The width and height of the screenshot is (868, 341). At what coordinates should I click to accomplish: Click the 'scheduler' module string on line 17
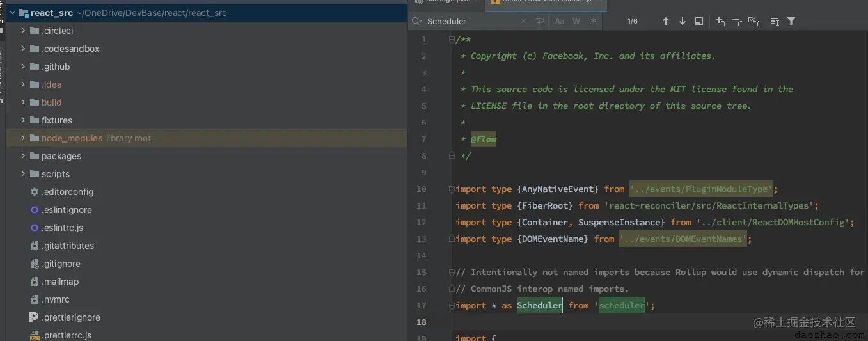click(622, 305)
